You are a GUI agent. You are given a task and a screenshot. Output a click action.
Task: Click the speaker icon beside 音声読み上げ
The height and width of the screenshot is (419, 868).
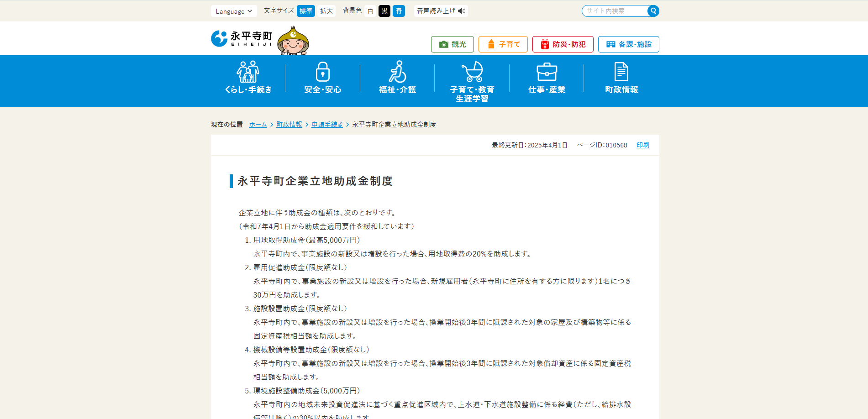462,11
